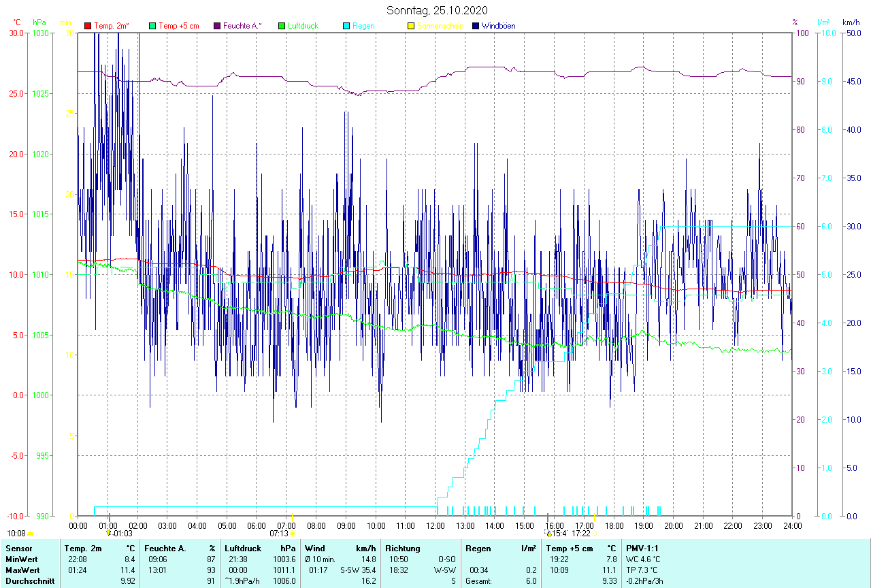Click the dark blue Windböen legend swatch
This screenshot has height=588, width=871.
point(475,26)
